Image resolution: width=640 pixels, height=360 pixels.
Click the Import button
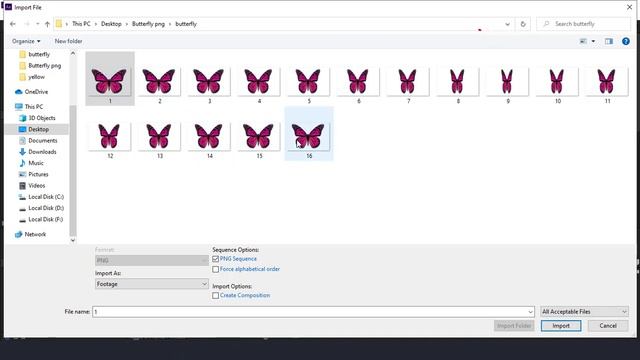(x=561, y=326)
